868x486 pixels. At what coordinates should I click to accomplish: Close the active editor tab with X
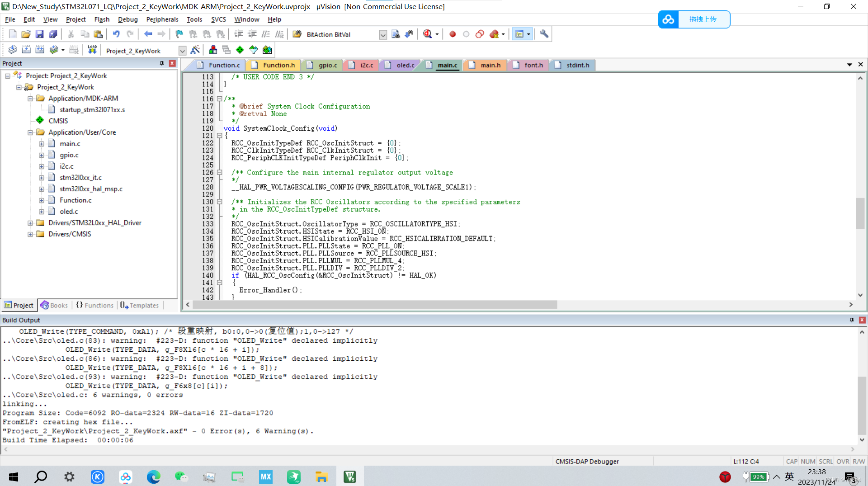click(861, 65)
